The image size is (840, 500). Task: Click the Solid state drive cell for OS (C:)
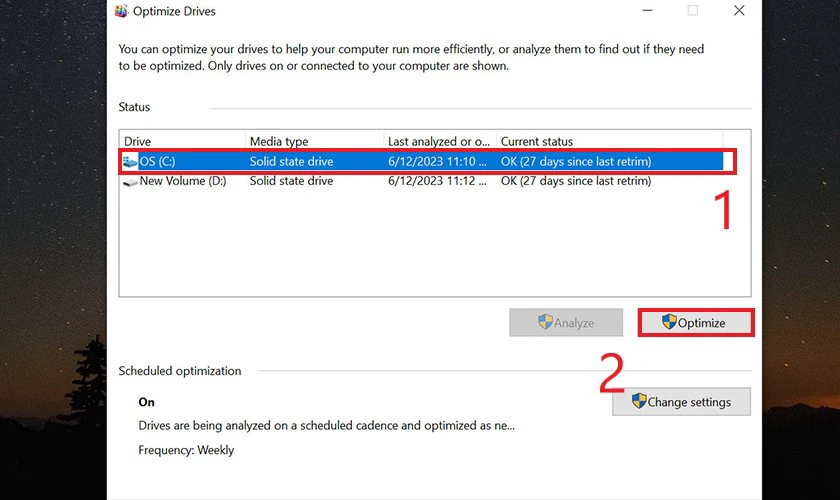(x=291, y=161)
